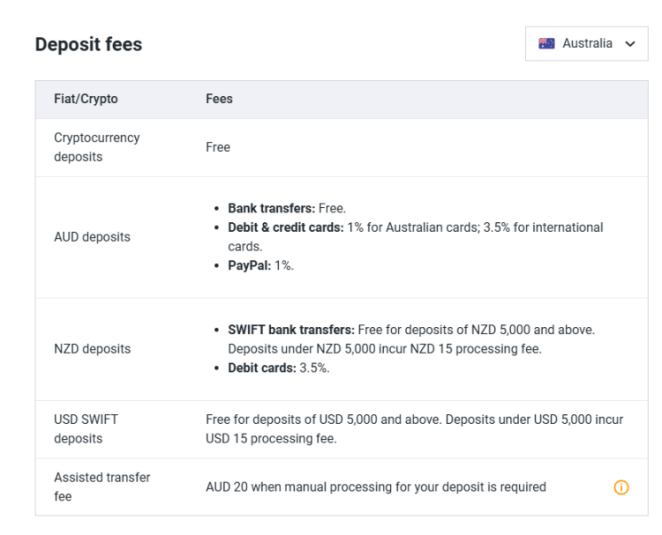Screen dimensions: 662x535
Task: Click the 'Deposit fees' heading
Action: (x=89, y=44)
